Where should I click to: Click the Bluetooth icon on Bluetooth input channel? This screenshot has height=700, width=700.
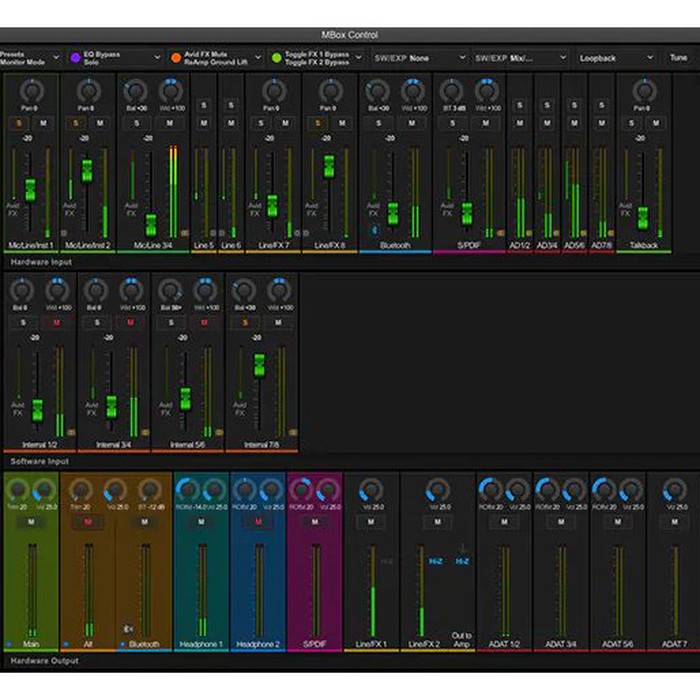click(x=375, y=230)
